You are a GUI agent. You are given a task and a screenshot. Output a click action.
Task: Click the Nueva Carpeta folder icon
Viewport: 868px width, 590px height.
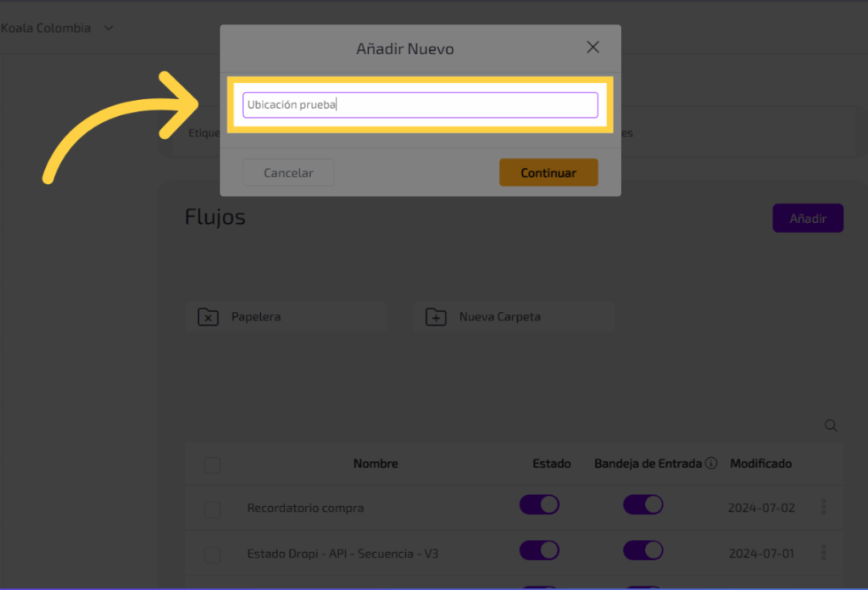point(436,317)
